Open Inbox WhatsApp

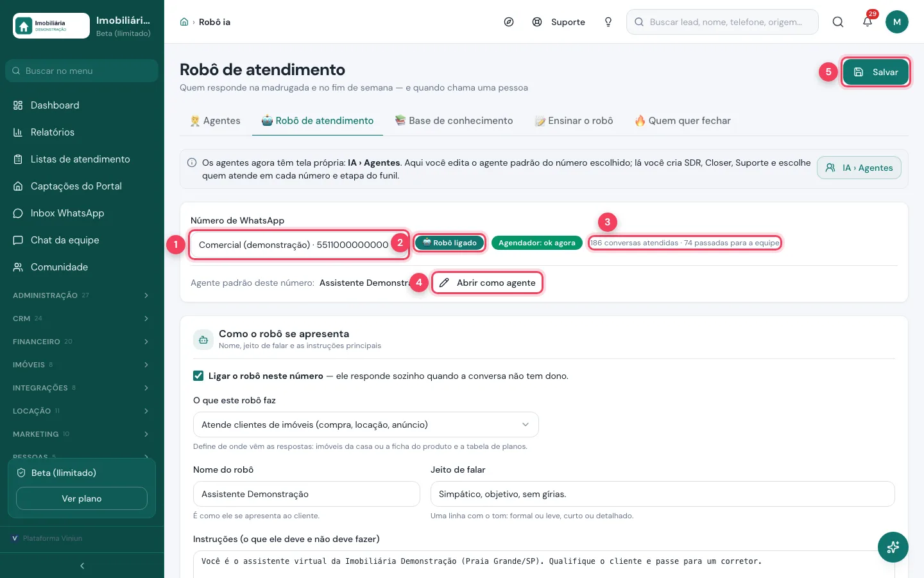(82, 213)
